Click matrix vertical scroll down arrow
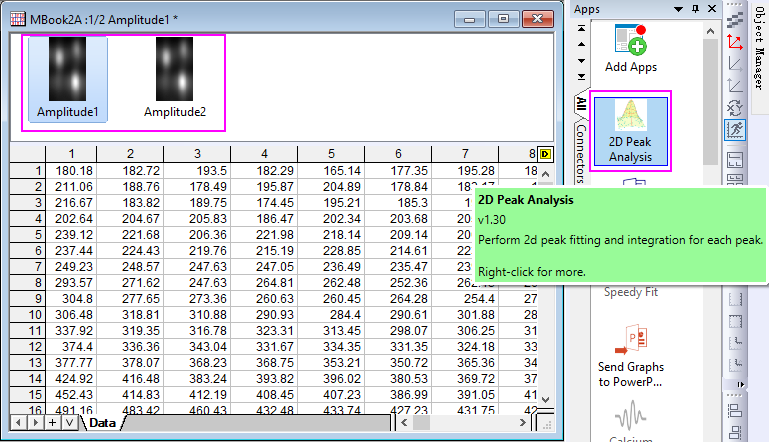The height and width of the screenshot is (442, 769). coord(545,400)
